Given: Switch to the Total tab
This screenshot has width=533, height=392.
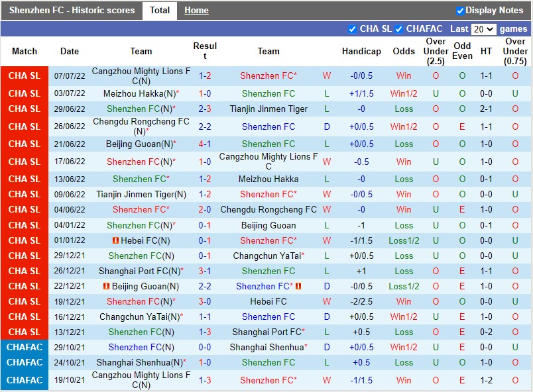Looking at the screenshot, I should point(159,11).
